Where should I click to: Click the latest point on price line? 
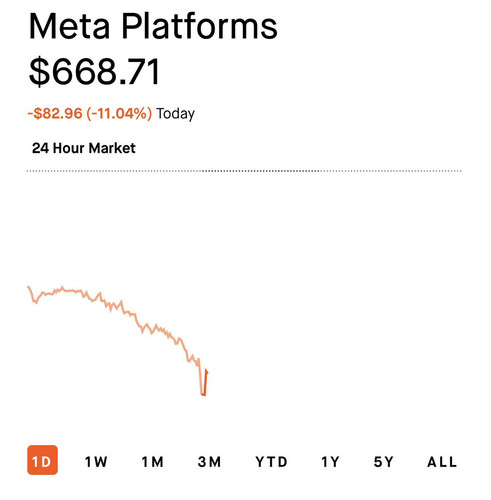click(207, 370)
